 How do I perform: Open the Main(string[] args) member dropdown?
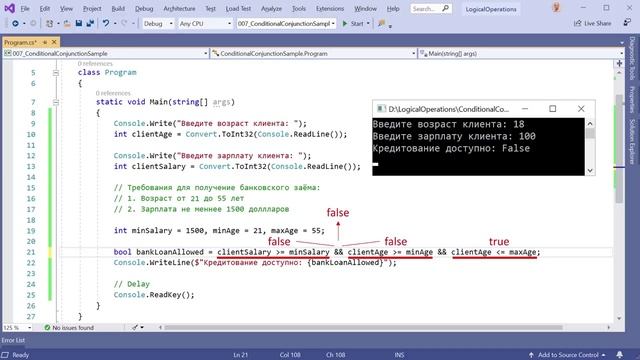521,53
